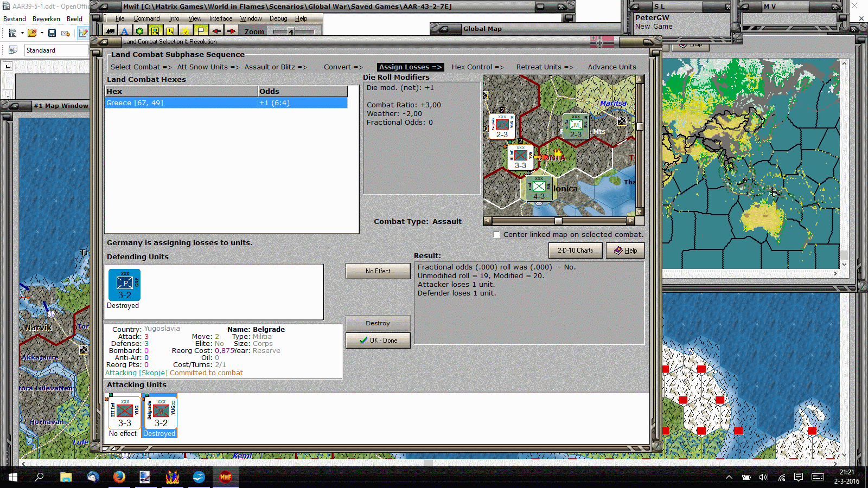This screenshot has height=488, width=868.
Task: Click the Yugoslav 3-3 counter on combat map
Action: (x=520, y=157)
